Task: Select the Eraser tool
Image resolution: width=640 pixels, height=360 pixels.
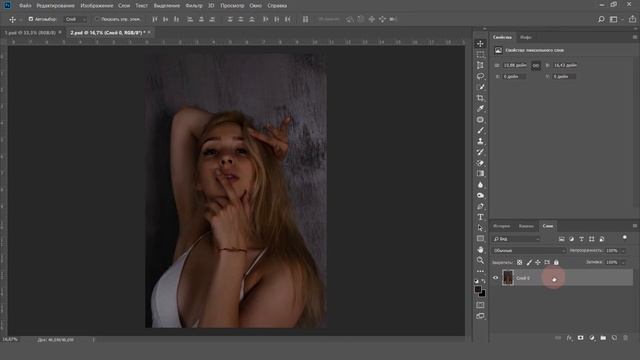Action: tap(480, 163)
